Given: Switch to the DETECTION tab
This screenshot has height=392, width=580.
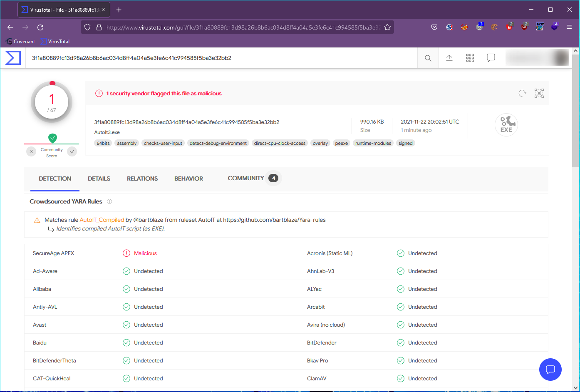Looking at the screenshot, I should point(55,179).
